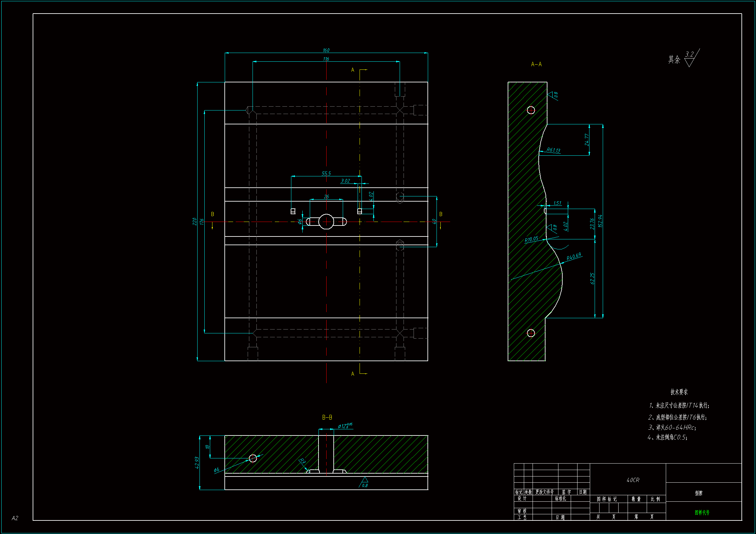Image resolution: width=756 pixels, height=534 pixels.
Task: Select the R40.69 radius dimension label
Action: tap(574, 257)
